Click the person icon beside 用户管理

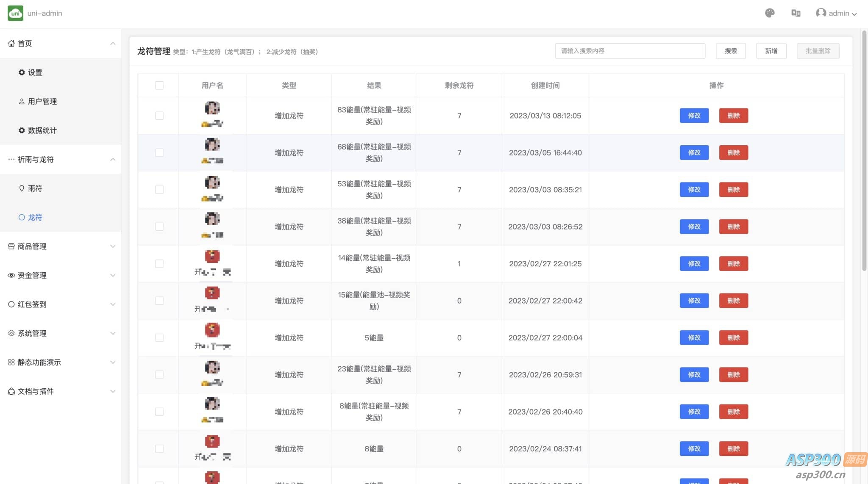(22, 101)
